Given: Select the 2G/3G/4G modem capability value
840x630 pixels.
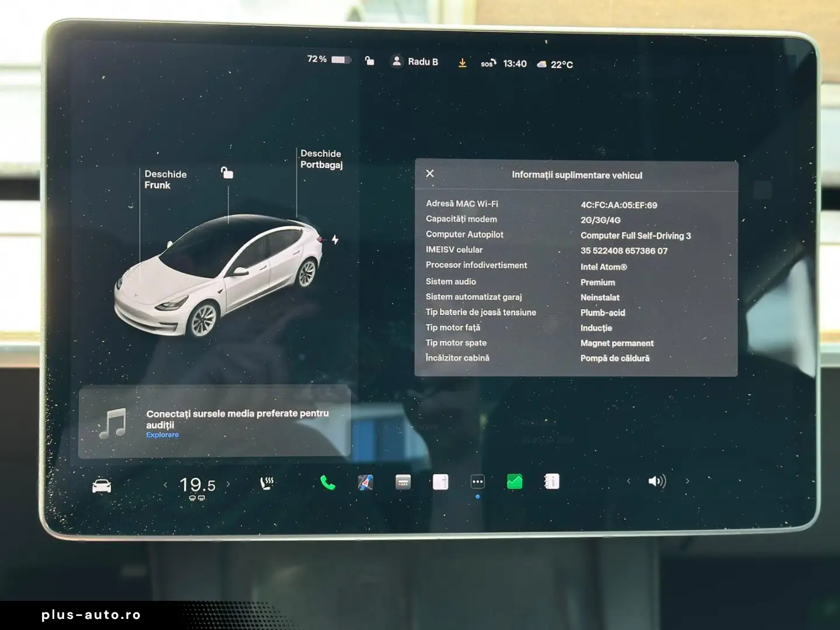Looking at the screenshot, I should point(600,220).
